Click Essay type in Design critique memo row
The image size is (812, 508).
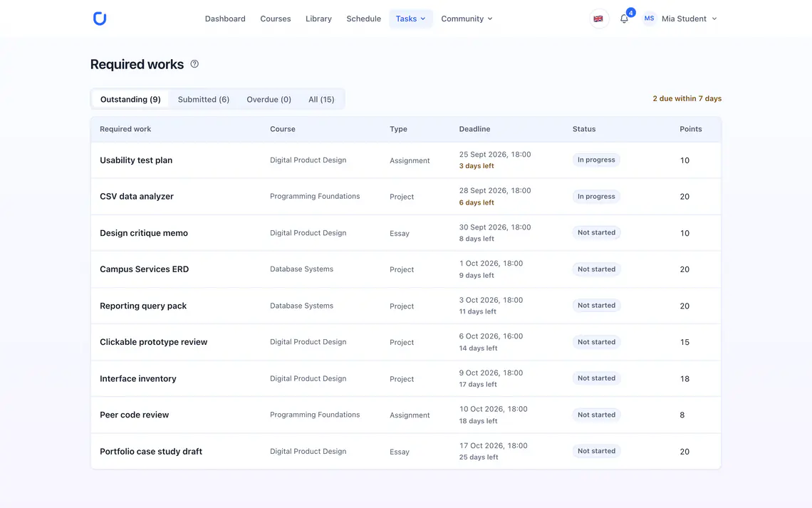(400, 234)
